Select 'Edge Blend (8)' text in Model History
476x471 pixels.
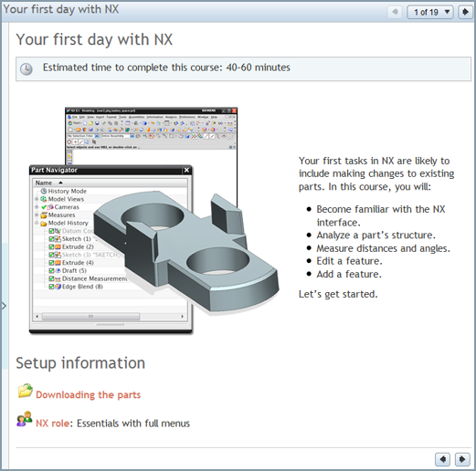point(82,287)
